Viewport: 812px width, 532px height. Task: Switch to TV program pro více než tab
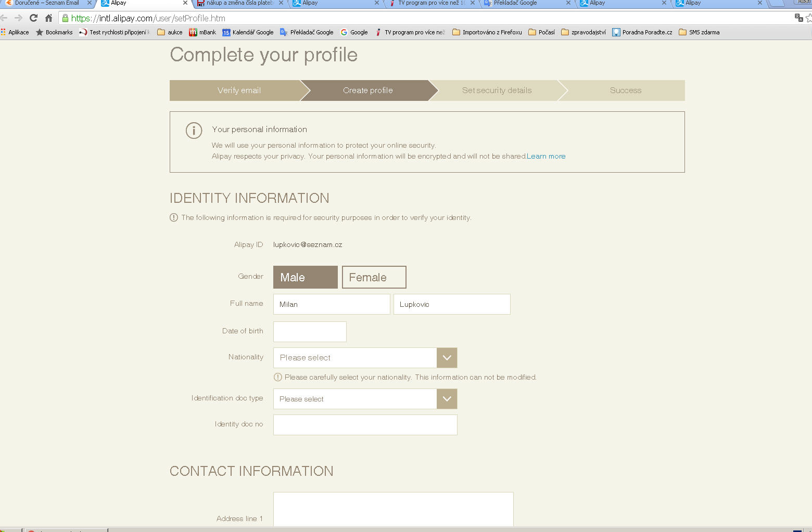point(432,3)
